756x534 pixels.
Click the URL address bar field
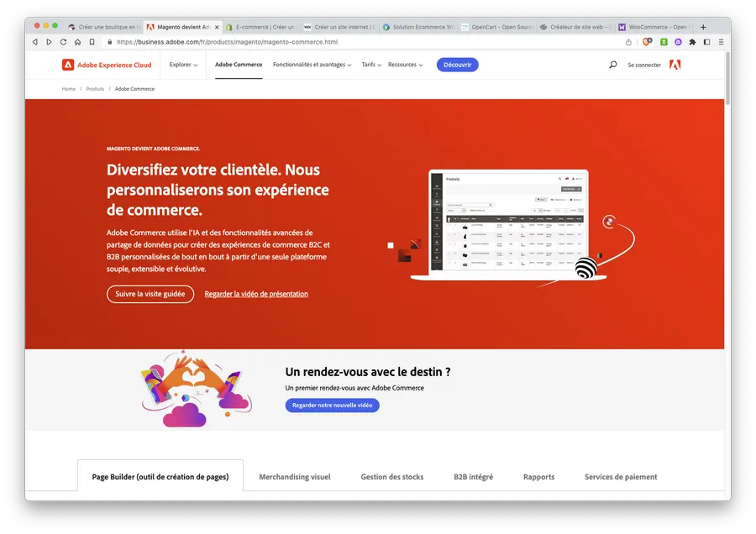click(361, 42)
